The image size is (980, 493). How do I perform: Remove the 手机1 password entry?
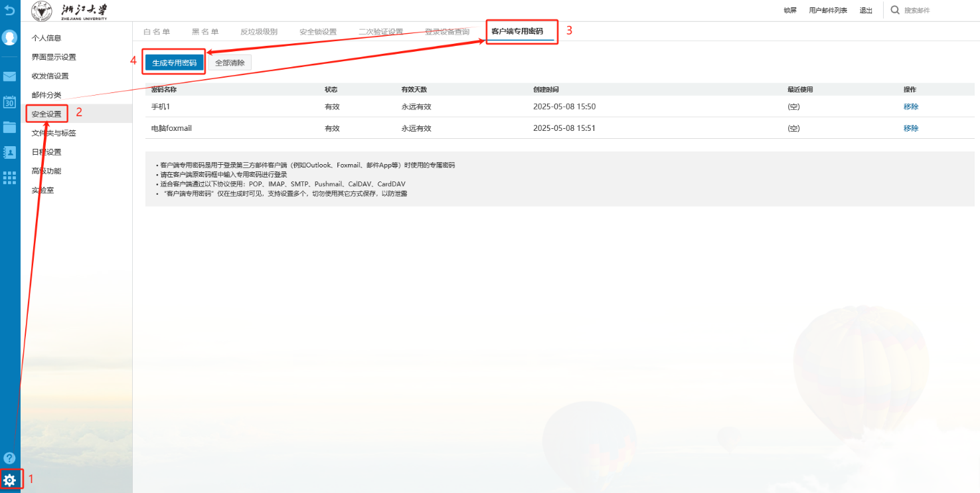(x=910, y=107)
